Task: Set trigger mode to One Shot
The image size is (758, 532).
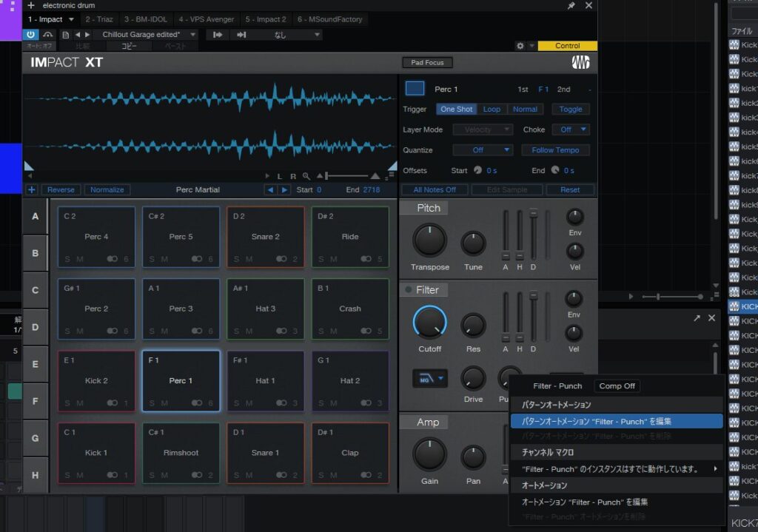Action: coord(456,110)
